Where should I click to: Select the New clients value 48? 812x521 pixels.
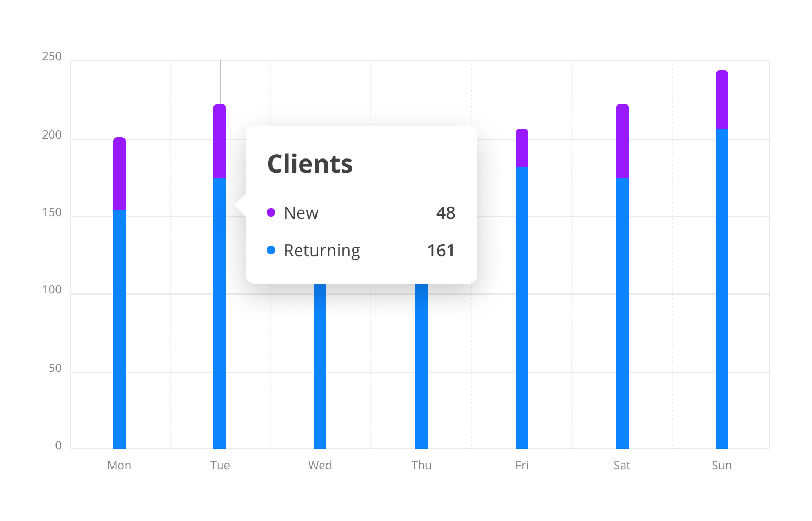tap(445, 213)
